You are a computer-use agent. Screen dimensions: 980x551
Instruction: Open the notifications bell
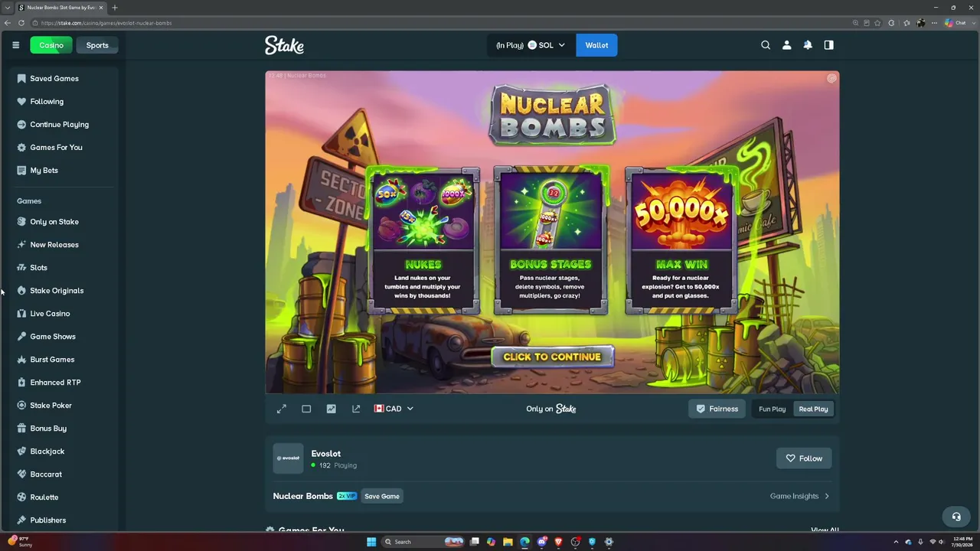pos(808,45)
